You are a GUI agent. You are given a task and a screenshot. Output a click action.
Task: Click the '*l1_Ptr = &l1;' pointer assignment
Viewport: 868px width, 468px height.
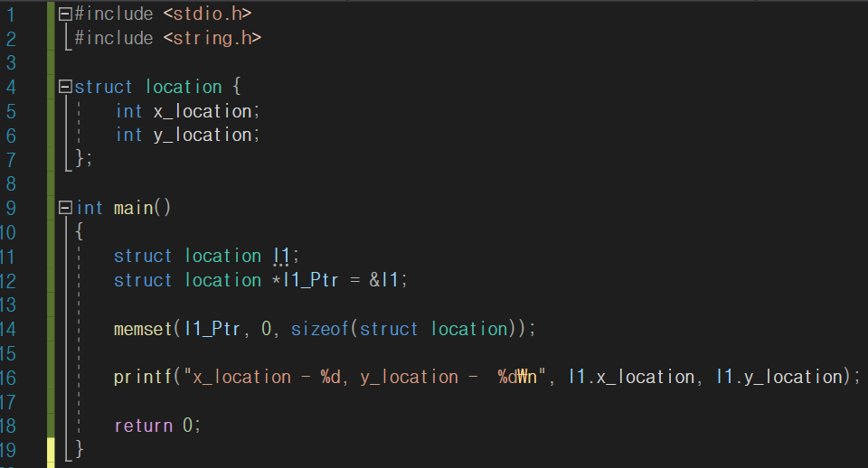point(339,280)
